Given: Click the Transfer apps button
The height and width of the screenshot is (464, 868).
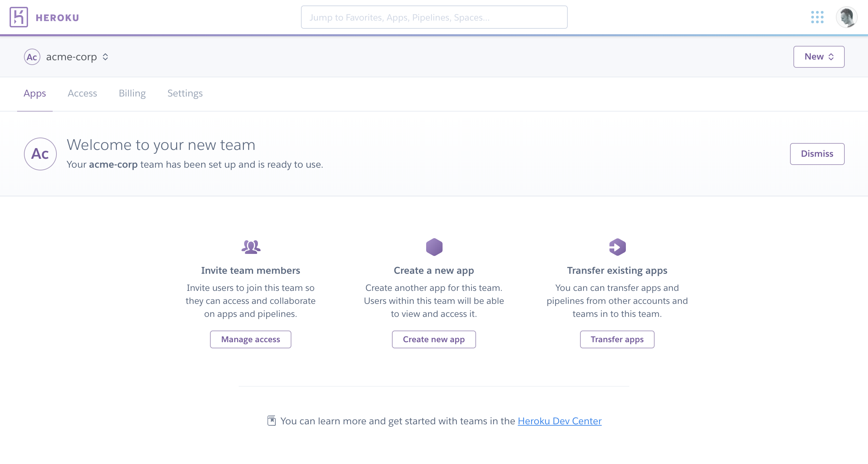Looking at the screenshot, I should [617, 339].
